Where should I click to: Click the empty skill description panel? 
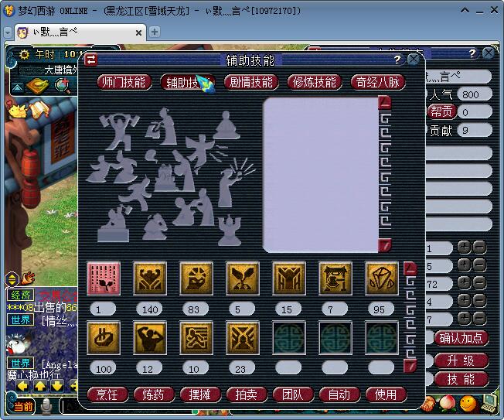tap(321, 175)
